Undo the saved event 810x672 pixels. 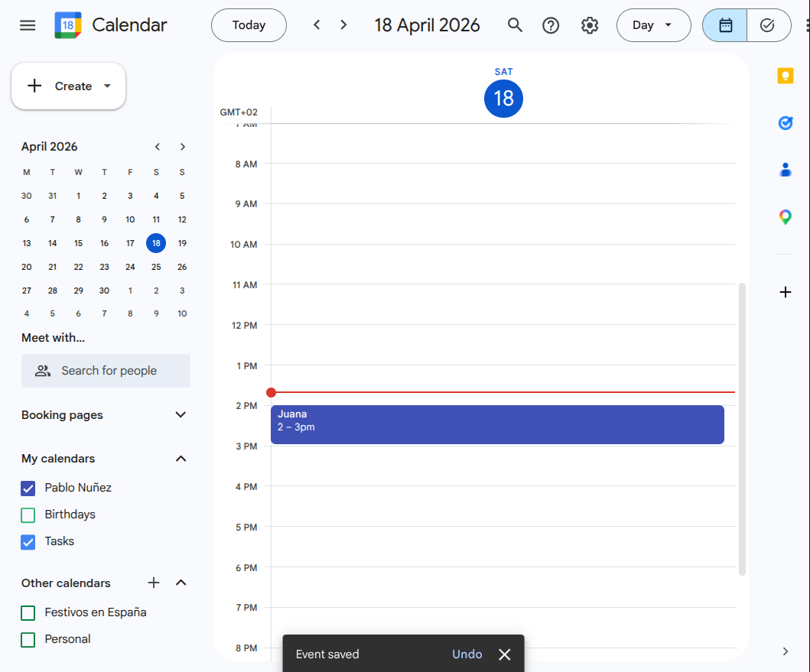467,654
